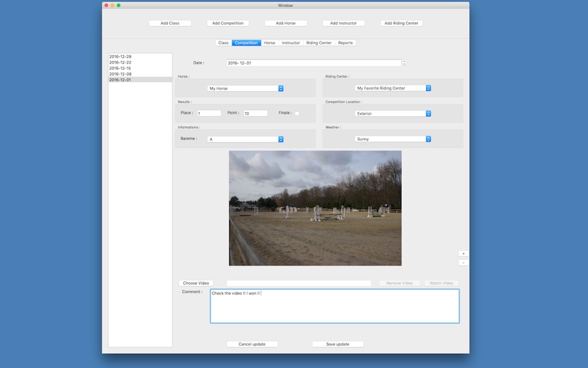Image resolution: width=588 pixels, height=368 pixels.
Task: Click the Choose Video button
Action: (x=196, y=283)
